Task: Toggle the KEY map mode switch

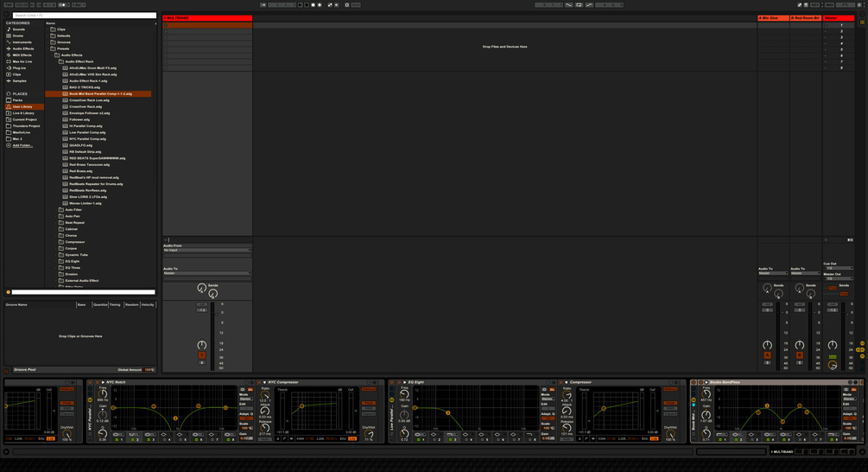Action: tap(814, 5)
